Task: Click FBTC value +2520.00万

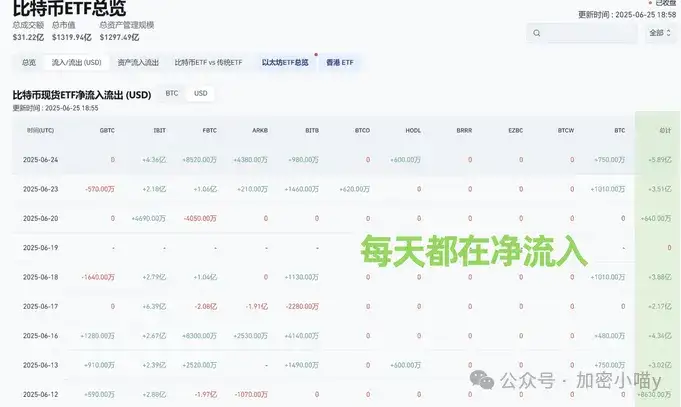Action: pos(199,365)
